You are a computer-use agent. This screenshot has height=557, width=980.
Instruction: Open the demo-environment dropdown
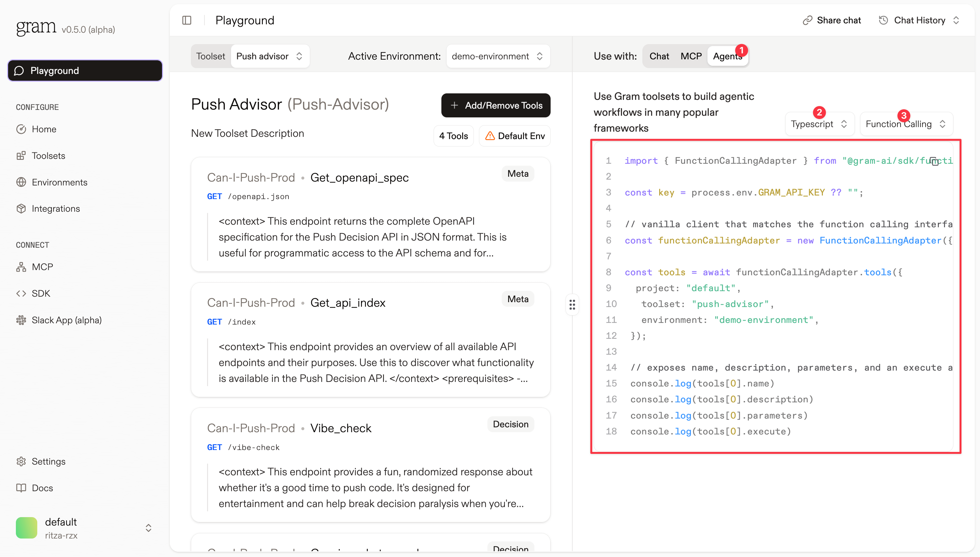tap(497, 56)
